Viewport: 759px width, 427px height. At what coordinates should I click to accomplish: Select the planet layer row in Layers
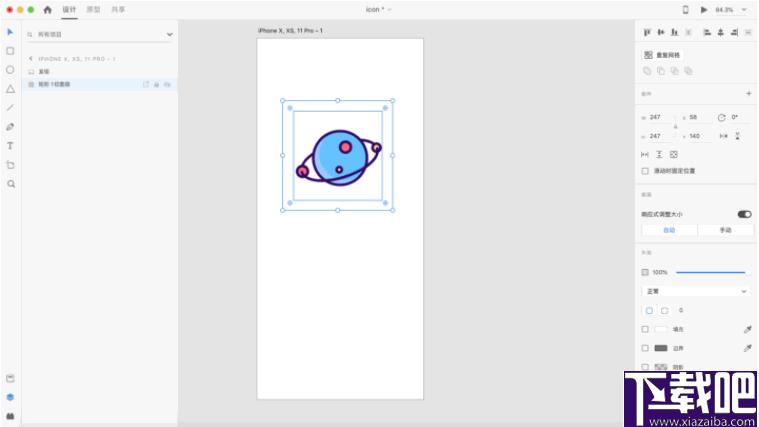click(x=99, y=72)
